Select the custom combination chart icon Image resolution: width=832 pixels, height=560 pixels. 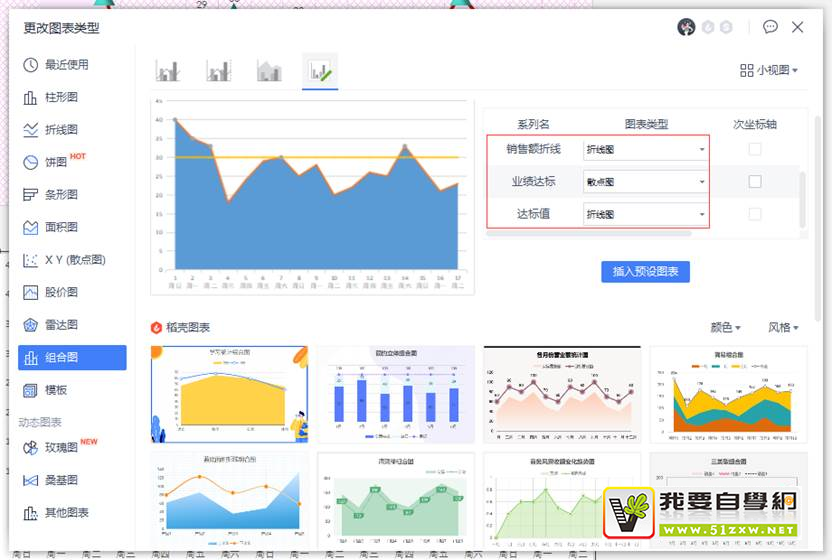(x=321, y=71)
